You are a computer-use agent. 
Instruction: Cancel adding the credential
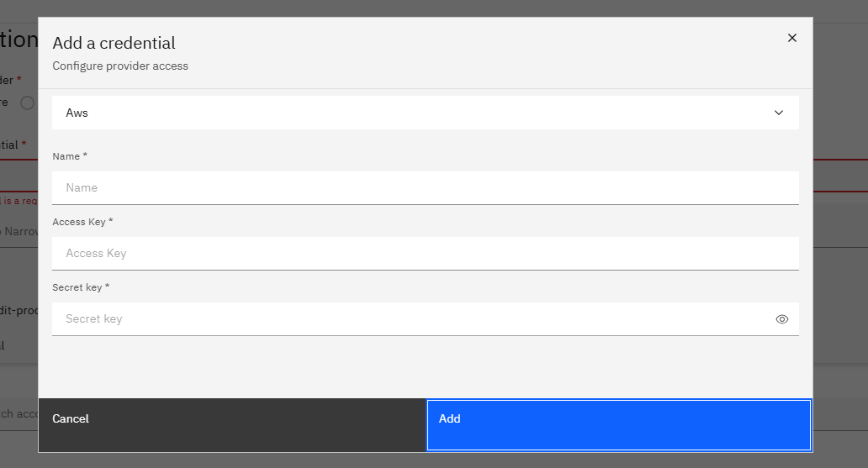point(232,425)
